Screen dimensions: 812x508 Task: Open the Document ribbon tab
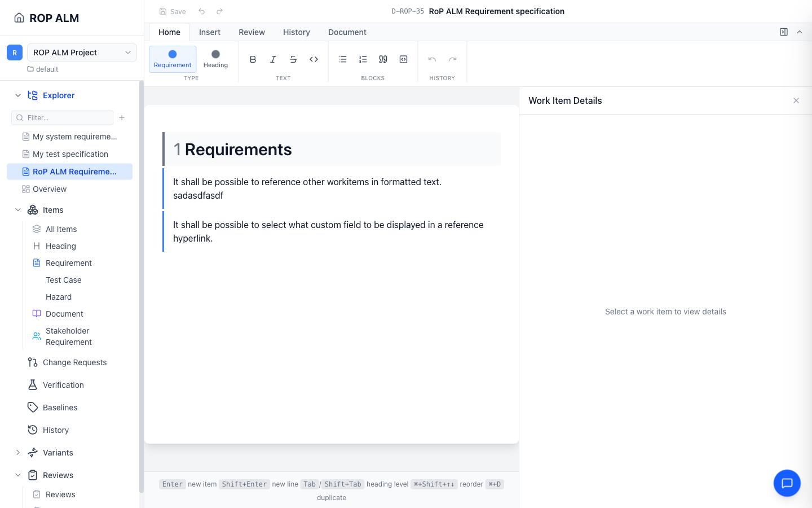pos(347,32)
